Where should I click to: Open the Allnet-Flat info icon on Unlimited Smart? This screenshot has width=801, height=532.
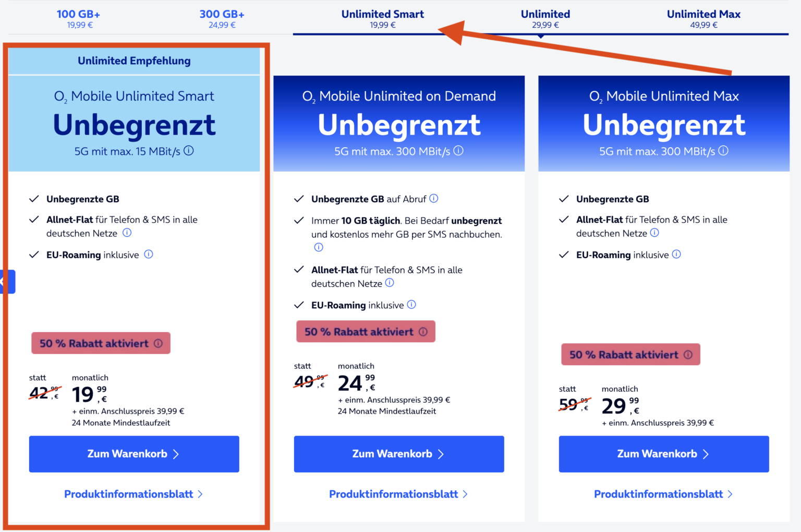pos(127,233)
